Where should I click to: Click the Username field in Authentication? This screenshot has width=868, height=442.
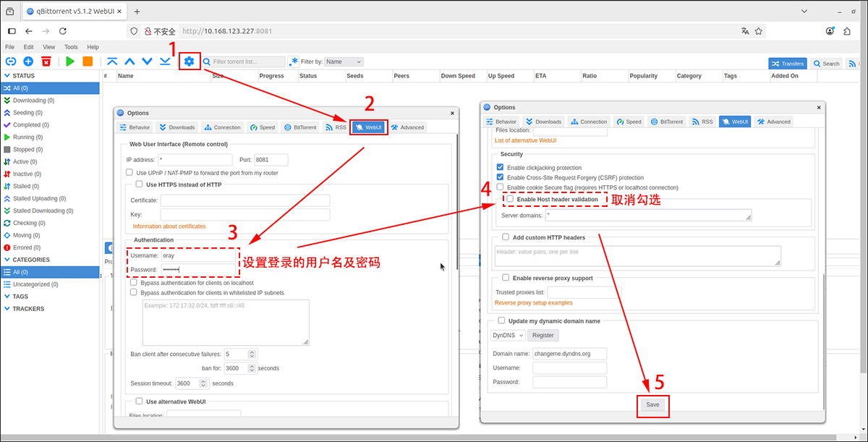click(199, 255)
